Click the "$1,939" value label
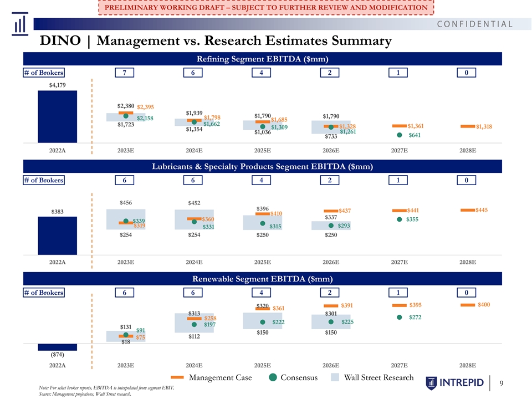The image size is (532, 399). click(194, 113)
